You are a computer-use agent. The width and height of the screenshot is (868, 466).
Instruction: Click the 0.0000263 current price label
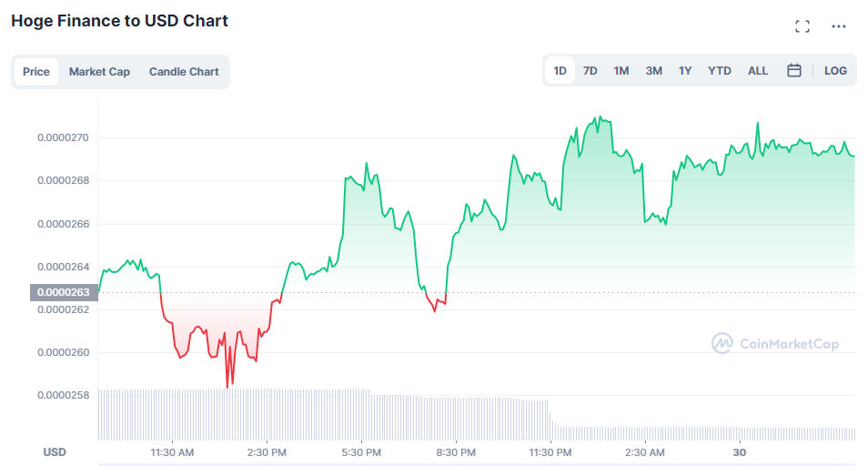coord(64,292)
